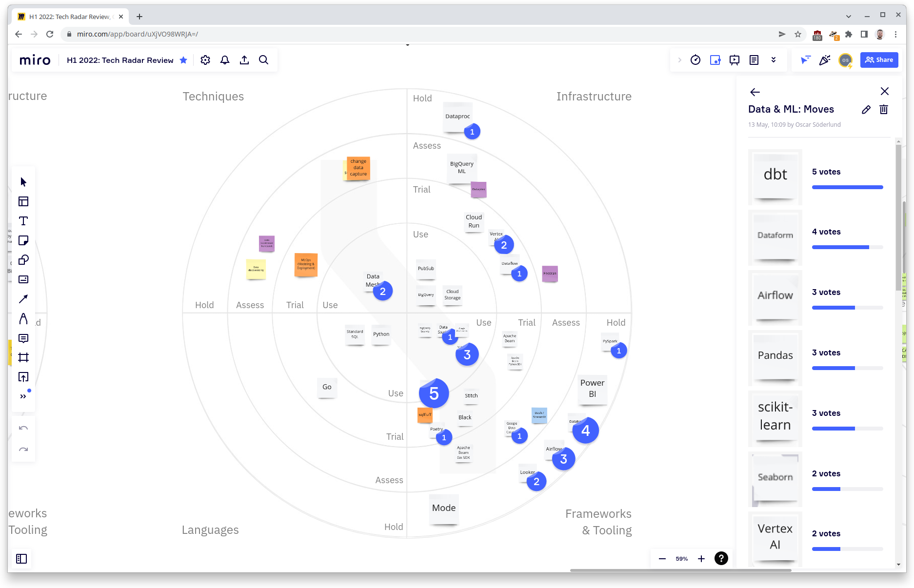
Task: Click the miro logo
Action: click(35, 60)
